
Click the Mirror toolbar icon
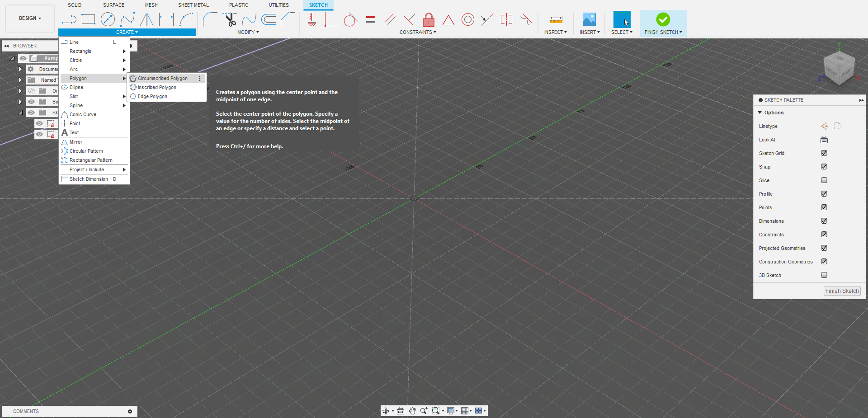146,19
